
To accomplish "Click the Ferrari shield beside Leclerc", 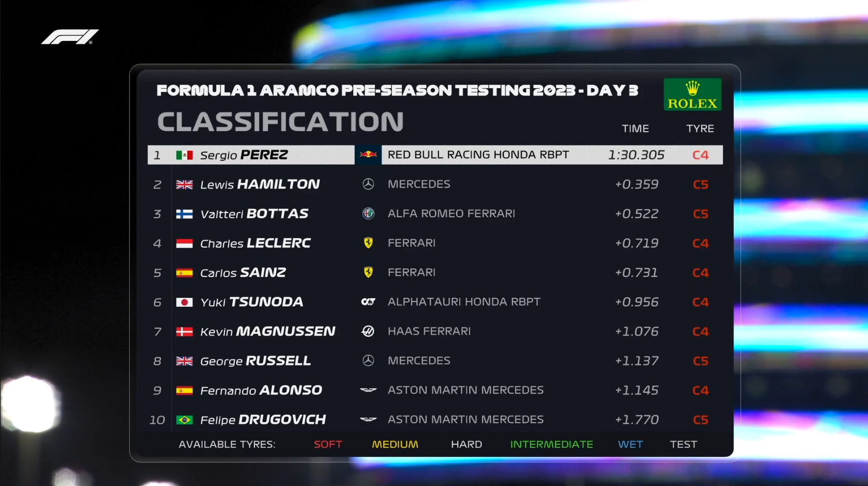I will pyautogui.click(x=368, y=243).
